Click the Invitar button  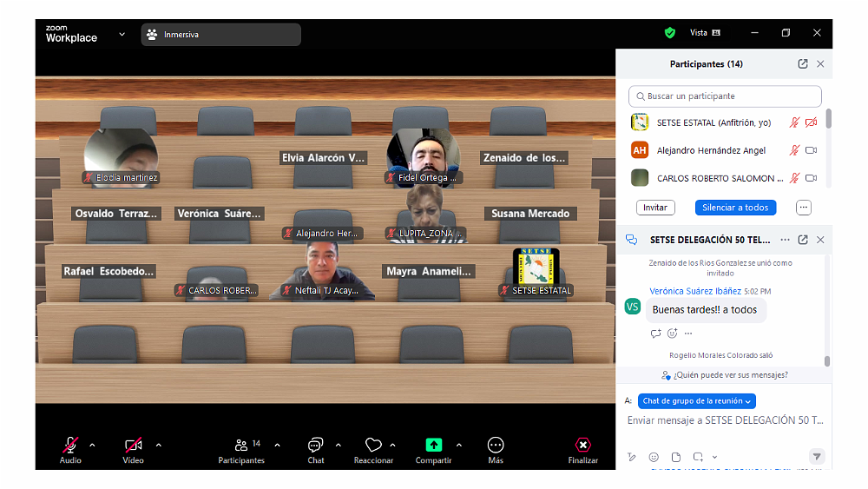pyautogui.click(x=655, y=208)
